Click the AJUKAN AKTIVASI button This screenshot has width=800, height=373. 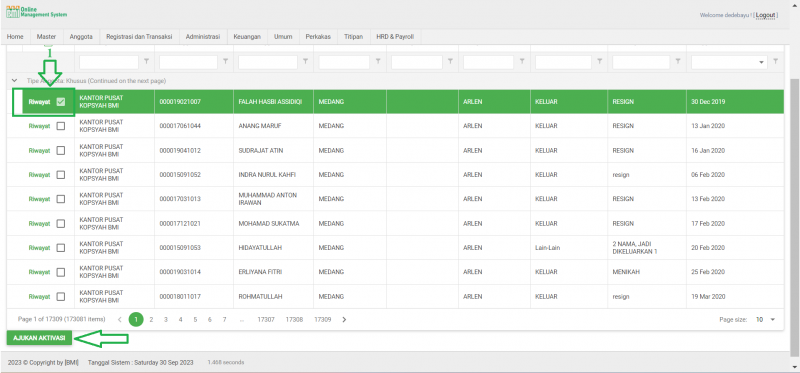coord(39,338)
